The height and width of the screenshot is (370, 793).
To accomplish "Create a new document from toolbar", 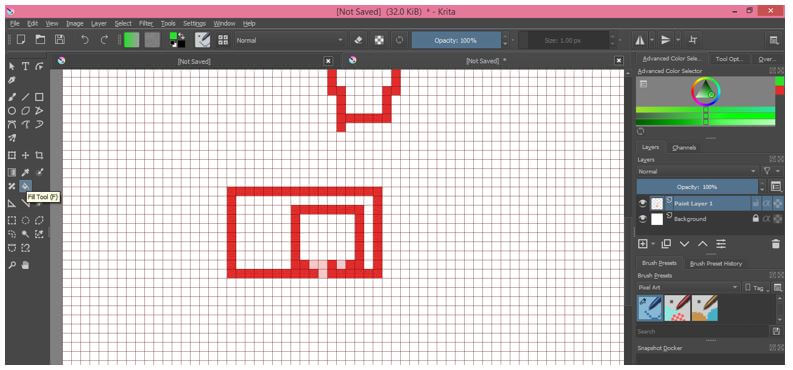I will pyautogui.click(x=21, y=40).
